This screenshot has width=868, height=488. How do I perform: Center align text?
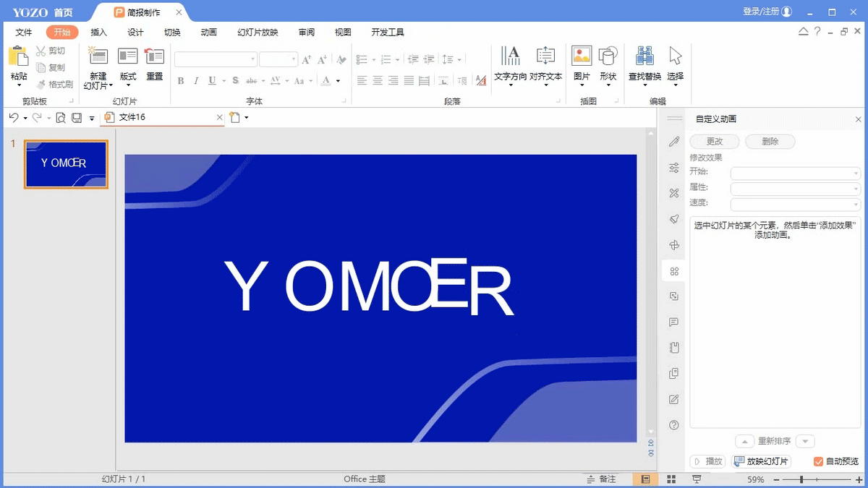pos(378,81)
